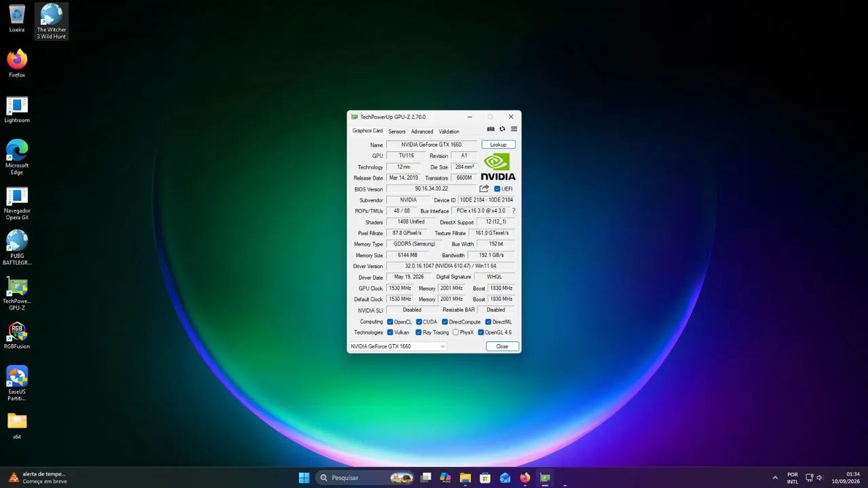Click the Memory Type GDDR5 (Samsung) field
The image size is (868, 488).
(x=414, y=244)
